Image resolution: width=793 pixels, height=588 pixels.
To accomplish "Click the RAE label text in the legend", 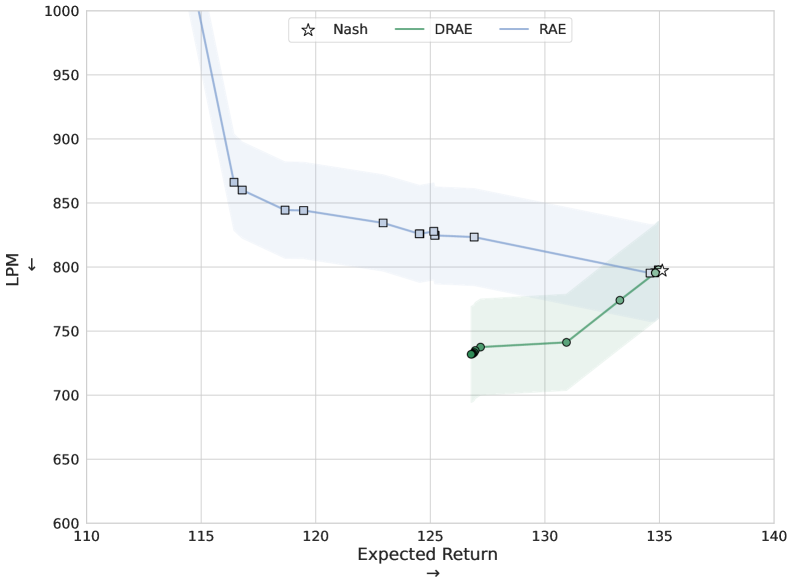I will (552, 30).
